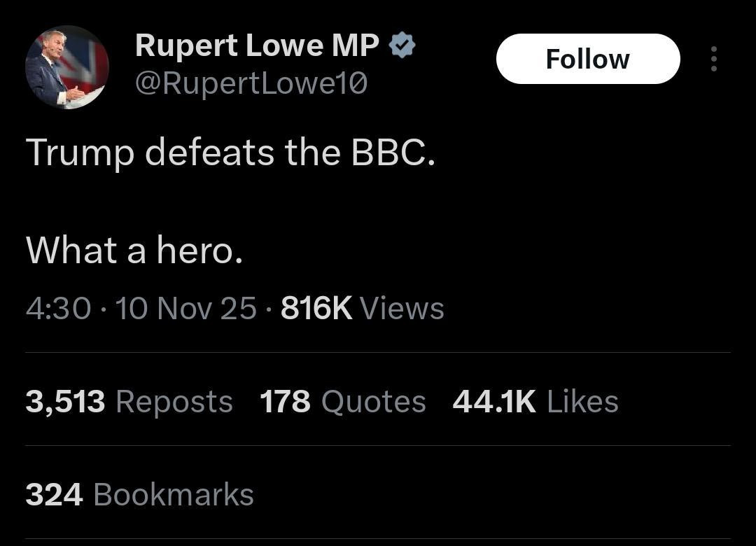Click the Bookmarks label
756x546 pixels.
[173, 495]
